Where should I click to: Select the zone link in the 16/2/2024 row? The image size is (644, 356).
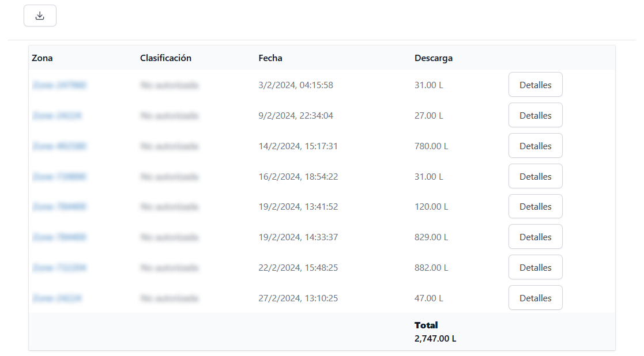(59, 177)
